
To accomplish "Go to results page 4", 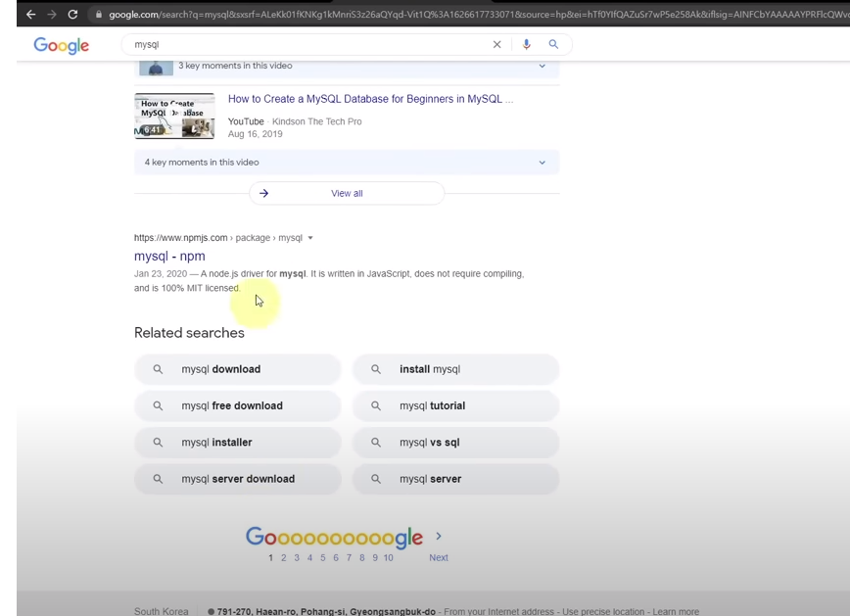I will point(309,557).
